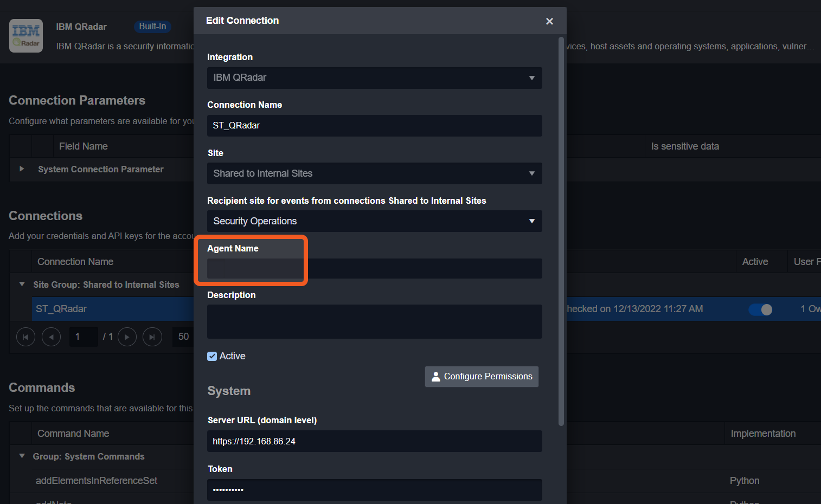
Task: Go to previous page of connections
Action: pos(51,337)
